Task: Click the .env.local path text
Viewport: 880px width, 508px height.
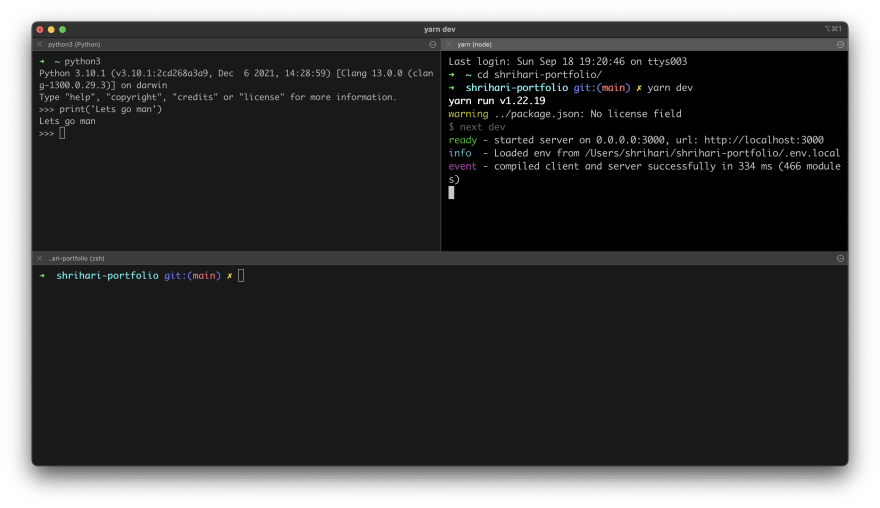Action: [712, 153]
